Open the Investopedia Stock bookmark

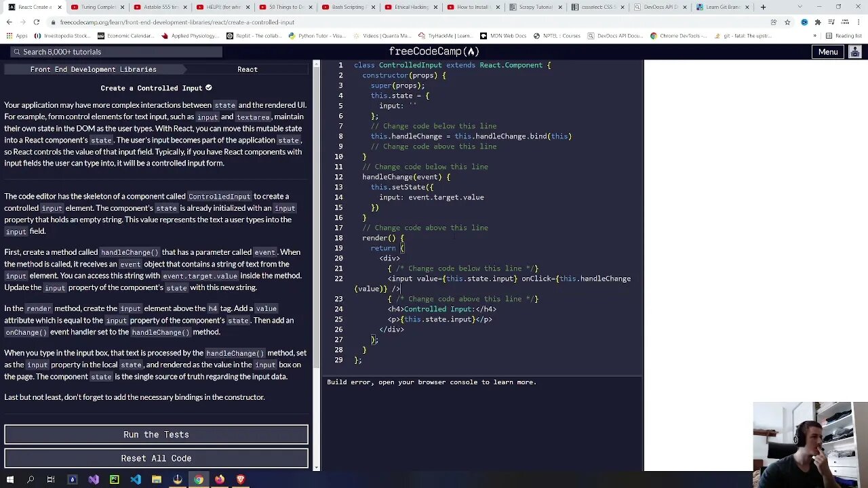tap(62, 36)
